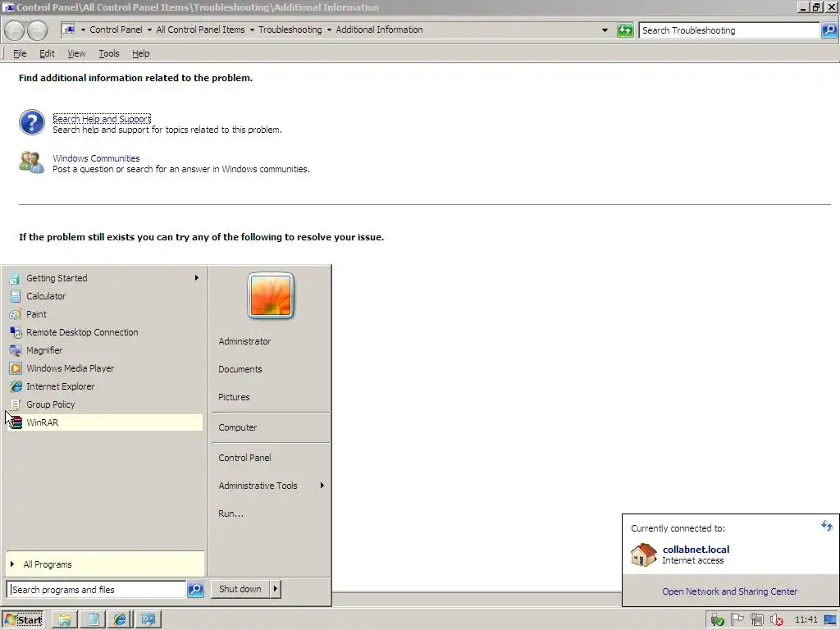This screenshot has width=840, height=630.
Task: Click the Magnifier icon in Start menu
Action: tap(15, 350)
